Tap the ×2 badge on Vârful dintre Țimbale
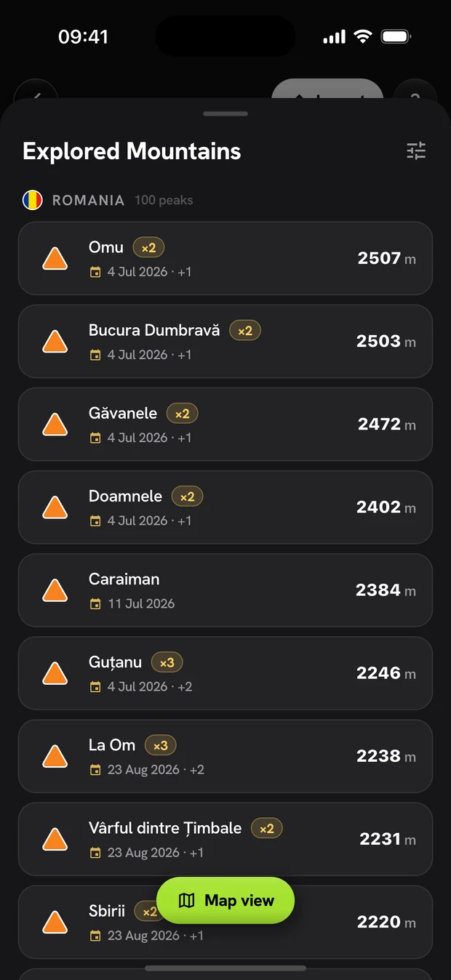Screen dimensions: 451x980 tap(267, 828)
